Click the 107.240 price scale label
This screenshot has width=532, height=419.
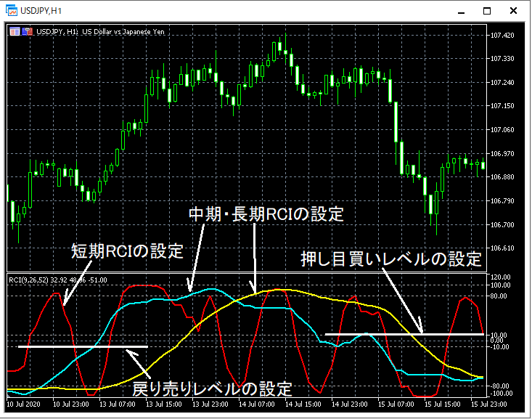point(502,83)
